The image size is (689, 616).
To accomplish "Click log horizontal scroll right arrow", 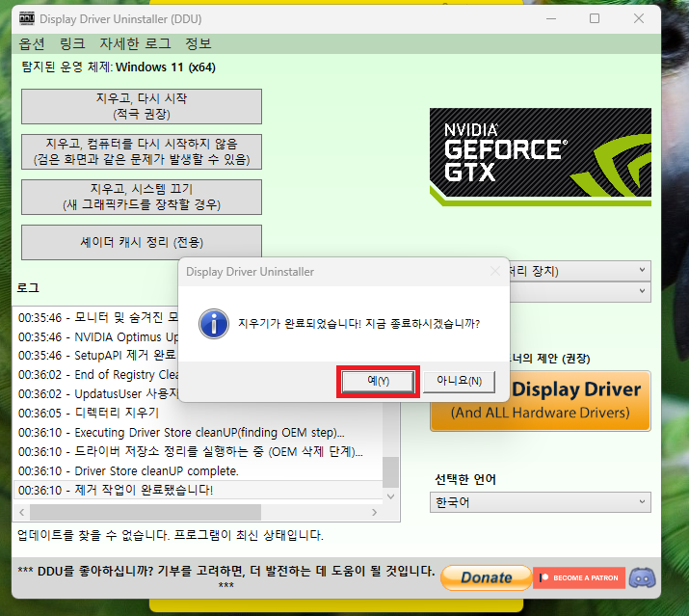I will [x=375, y=512].
